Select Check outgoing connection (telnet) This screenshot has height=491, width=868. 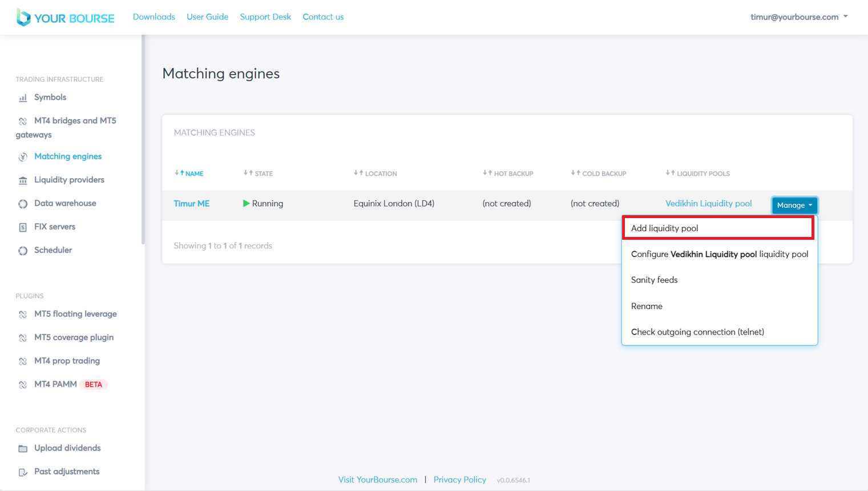[697, 332]
